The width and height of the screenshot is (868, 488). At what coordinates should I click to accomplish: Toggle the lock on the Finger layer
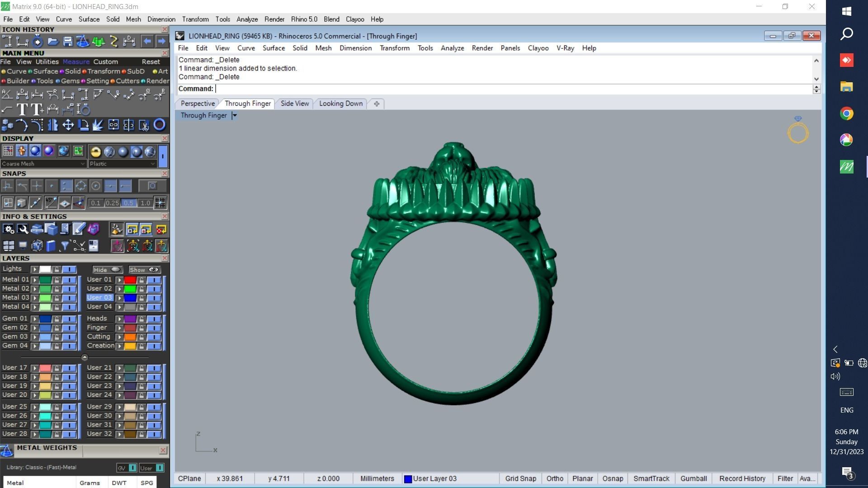(142, 328)
